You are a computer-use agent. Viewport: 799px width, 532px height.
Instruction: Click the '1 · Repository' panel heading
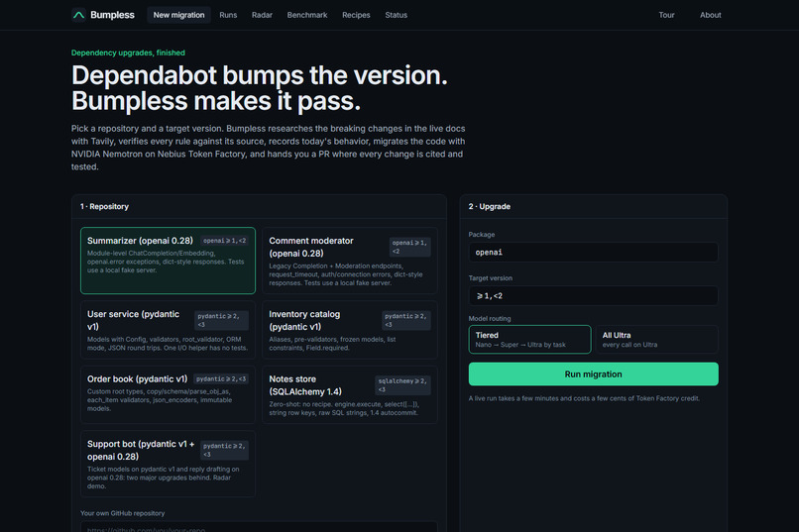coord(104,207)
